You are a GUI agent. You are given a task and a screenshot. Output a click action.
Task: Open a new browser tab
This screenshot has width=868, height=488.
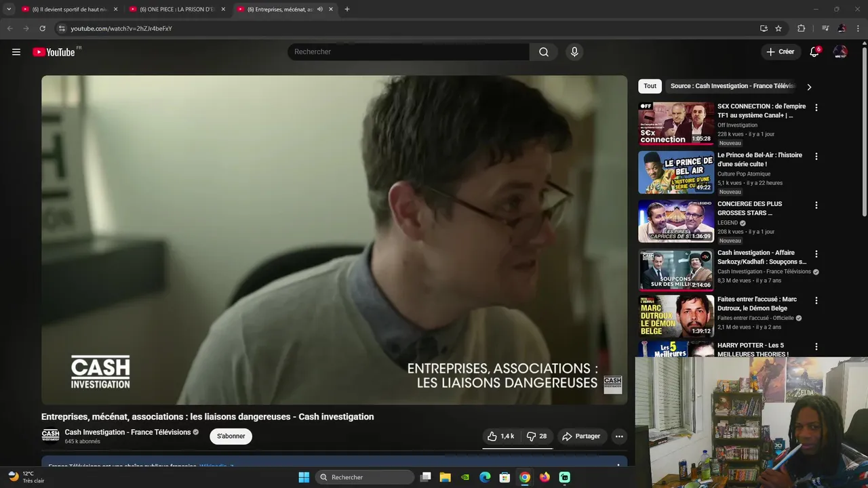point(347,9)
